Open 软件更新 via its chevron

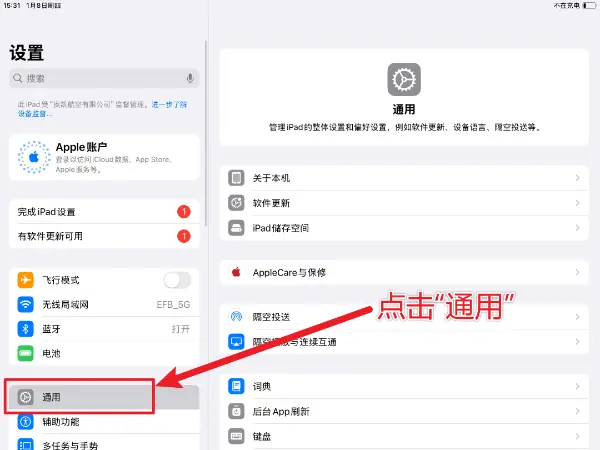coord(577,203)
